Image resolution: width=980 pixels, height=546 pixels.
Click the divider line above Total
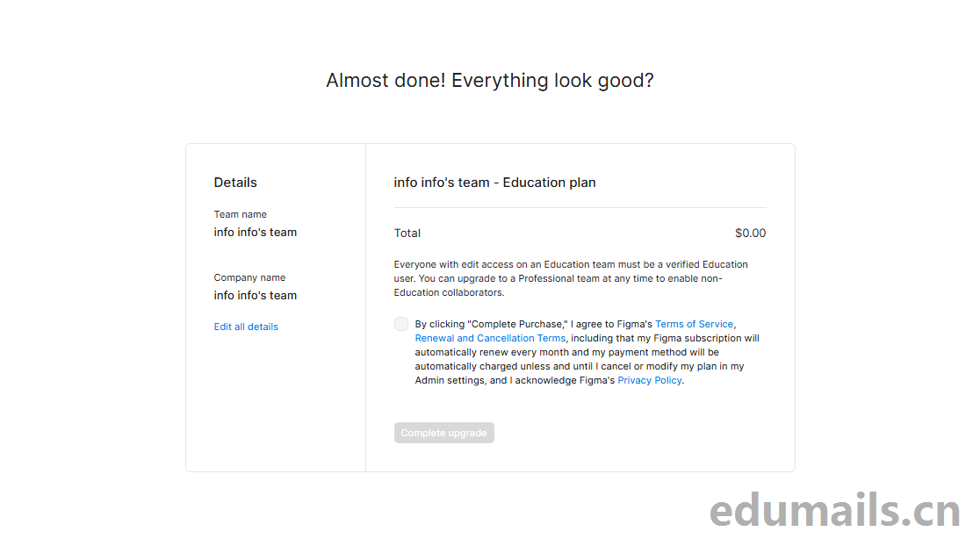[x=580, y=208]
